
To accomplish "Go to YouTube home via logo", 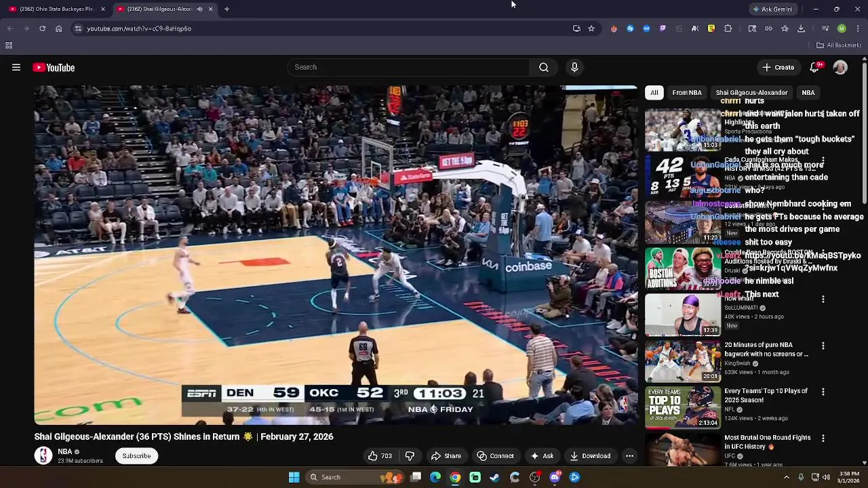I will tap(54, 67).
